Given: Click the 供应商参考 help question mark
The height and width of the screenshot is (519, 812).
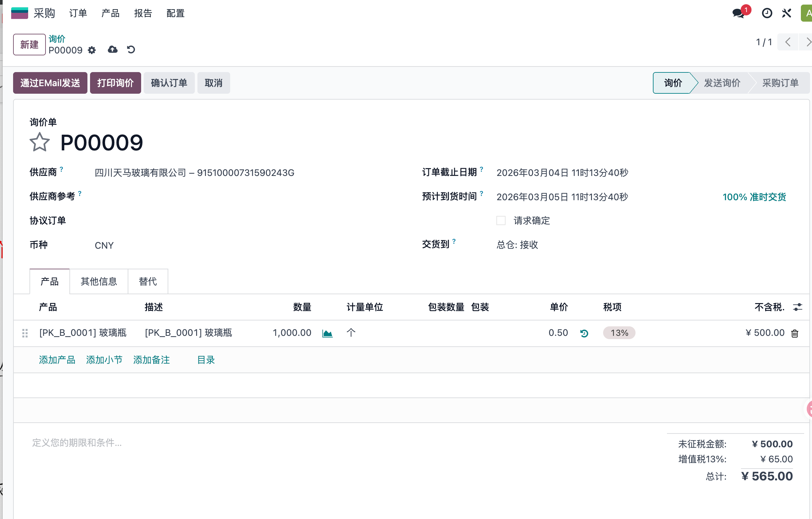Looking at the screenshot, I should [x=80, y=194].
